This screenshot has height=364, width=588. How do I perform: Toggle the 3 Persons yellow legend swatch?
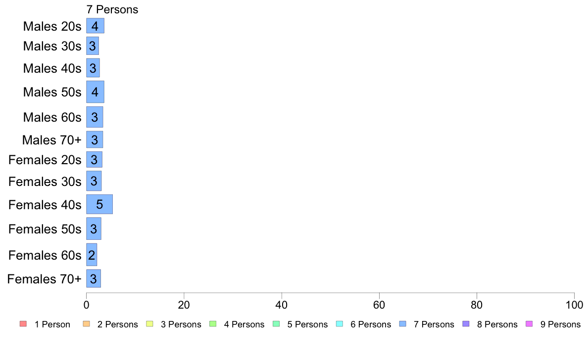149,324
